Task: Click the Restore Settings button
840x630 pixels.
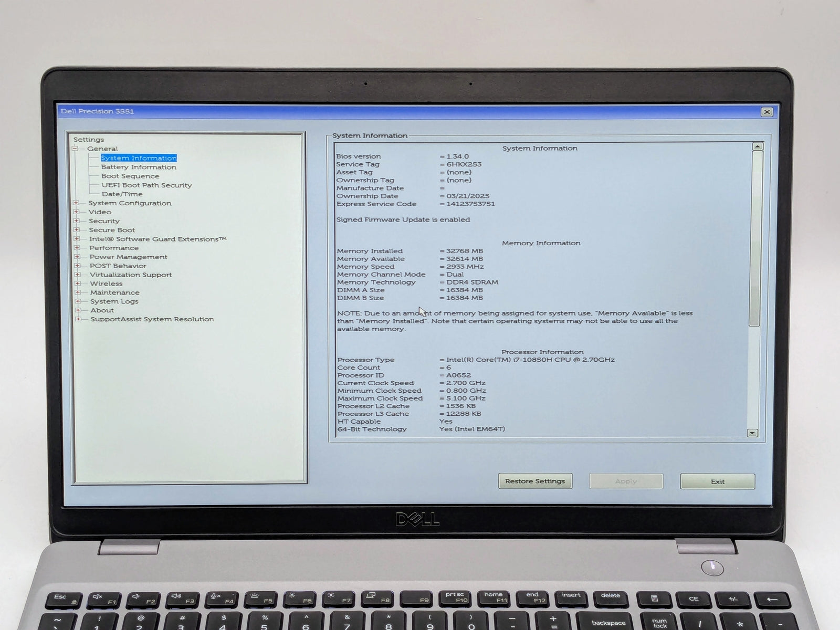Action: pos(535,481)
